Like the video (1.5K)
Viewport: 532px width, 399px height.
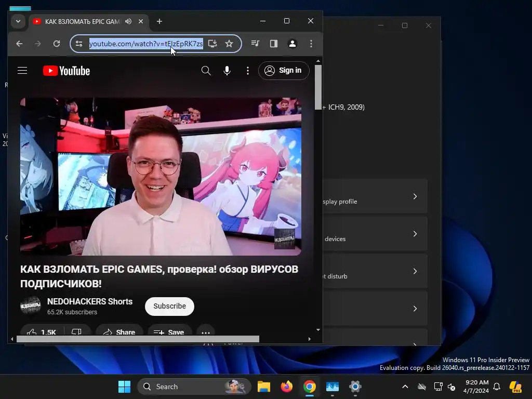[42, 332]
